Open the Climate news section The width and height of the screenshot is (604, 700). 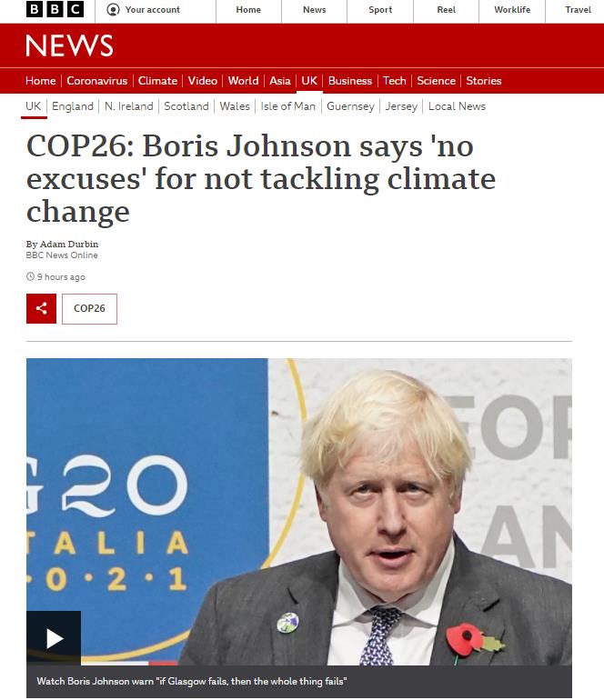click(x=157, y=81)
